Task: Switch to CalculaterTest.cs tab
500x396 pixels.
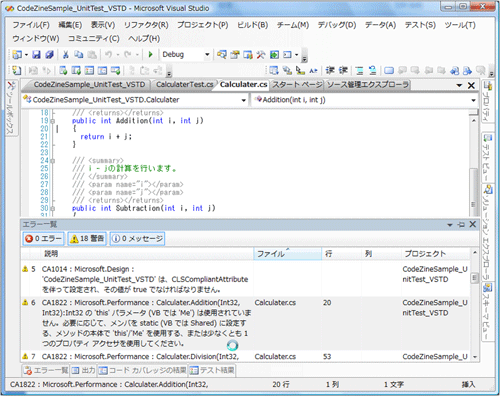Action: tap(185, 85)
